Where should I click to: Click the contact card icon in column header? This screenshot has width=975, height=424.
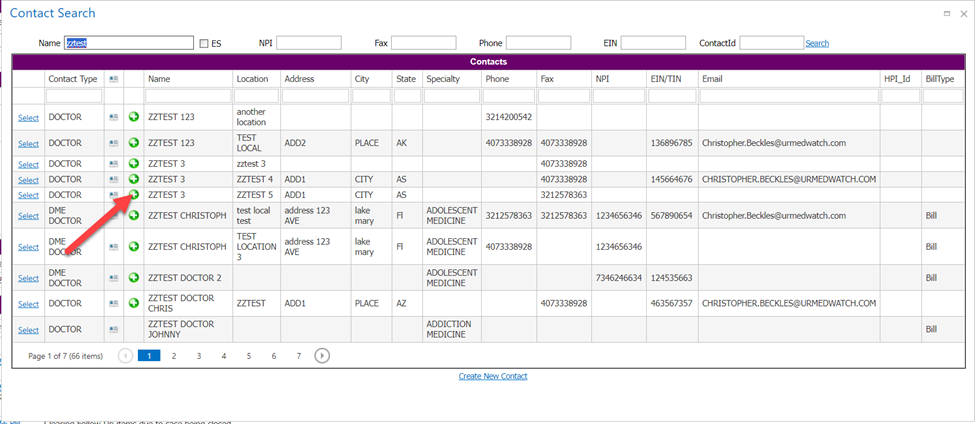coord(114,78)
